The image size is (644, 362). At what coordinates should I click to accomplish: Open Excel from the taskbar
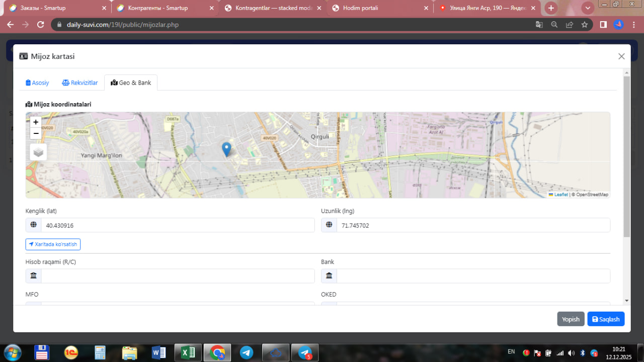click(188, 353)
